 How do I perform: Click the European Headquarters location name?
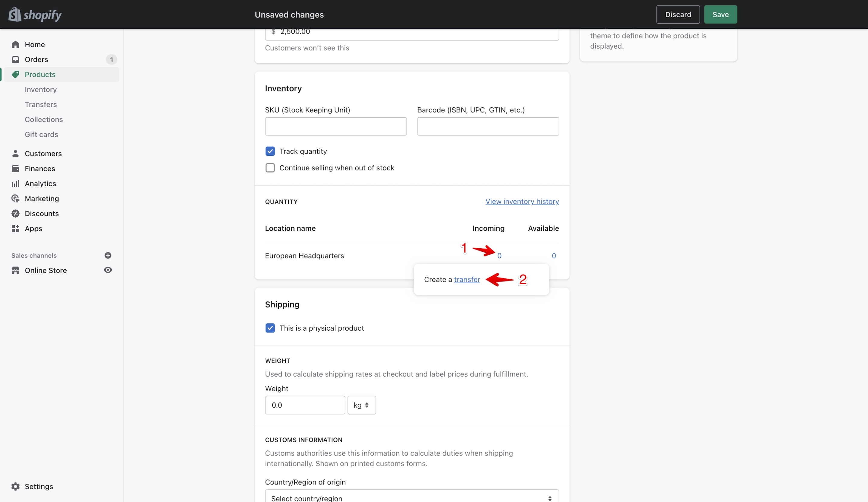304,256
